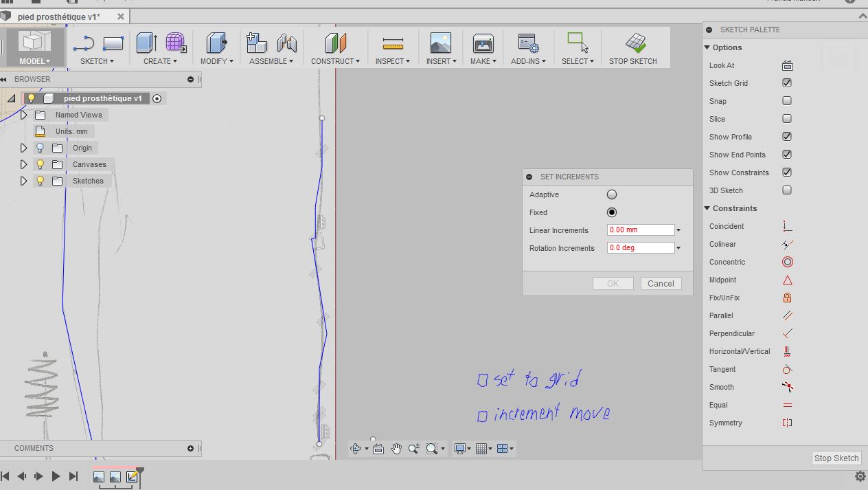The width and height of the screenshot is (868, 490).
Task: Select the Fixed increments radio button
Action: click(x=611, y=212)
